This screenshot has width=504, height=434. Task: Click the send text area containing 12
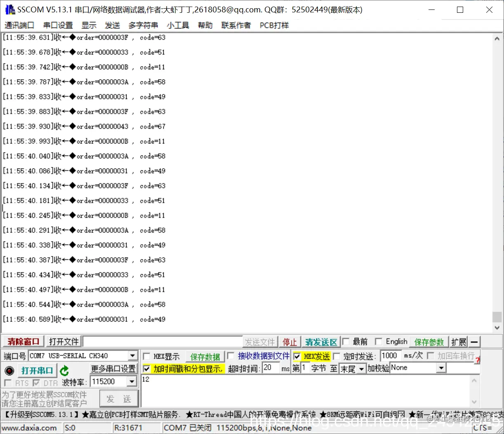(305, 391)
